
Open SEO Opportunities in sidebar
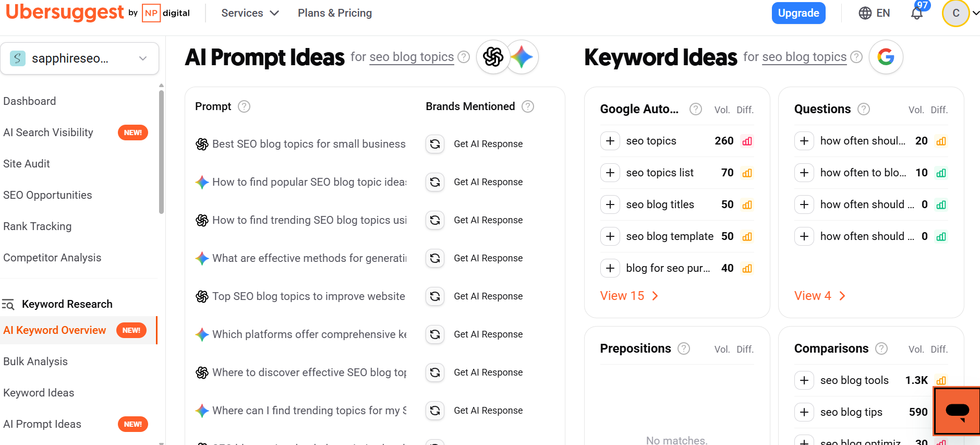click(47, 195)
